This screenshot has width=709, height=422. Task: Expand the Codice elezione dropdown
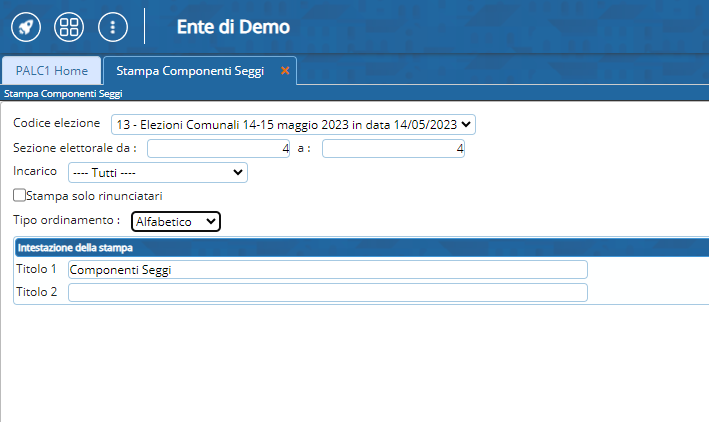pos(293,124)
